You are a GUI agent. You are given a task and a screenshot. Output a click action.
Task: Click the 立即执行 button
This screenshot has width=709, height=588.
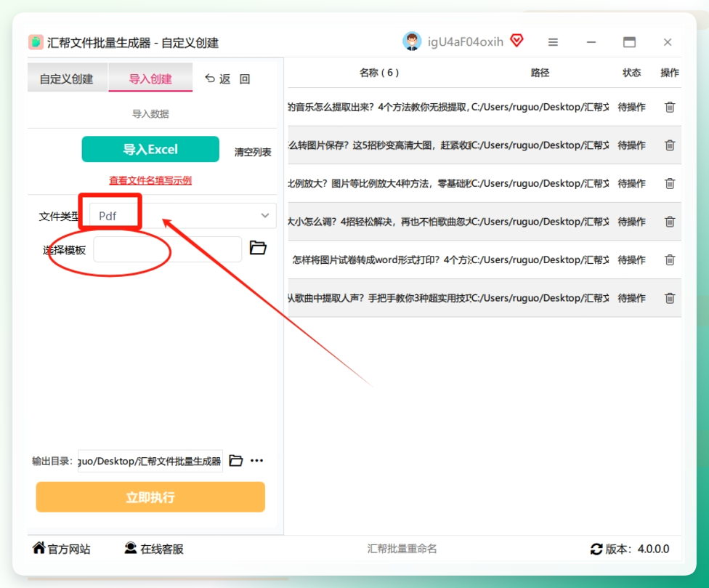point(150,497)
